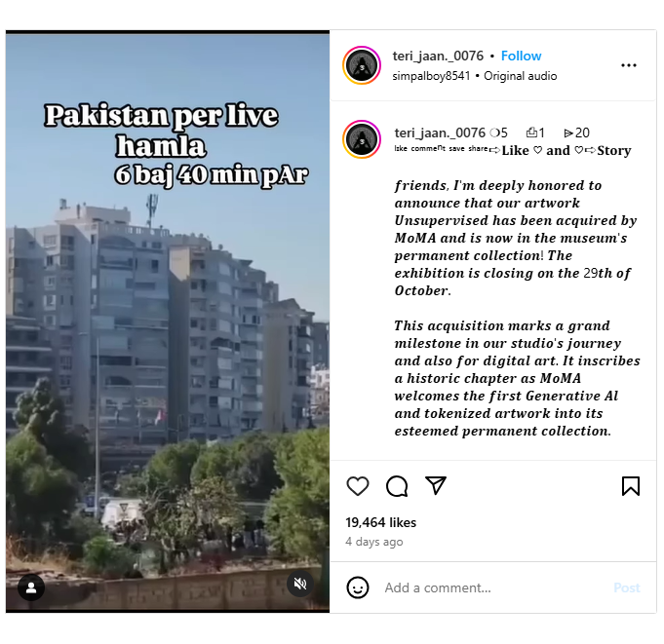The width and height of the screenshot is (664, 644).
Task: Open the Original audio page
Action: [x=520, y=76]
